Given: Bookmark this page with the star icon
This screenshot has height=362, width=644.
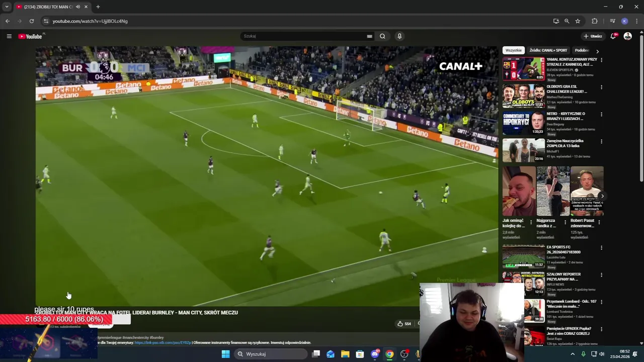Looking at the screenshot, I should [x=578, y=21].
